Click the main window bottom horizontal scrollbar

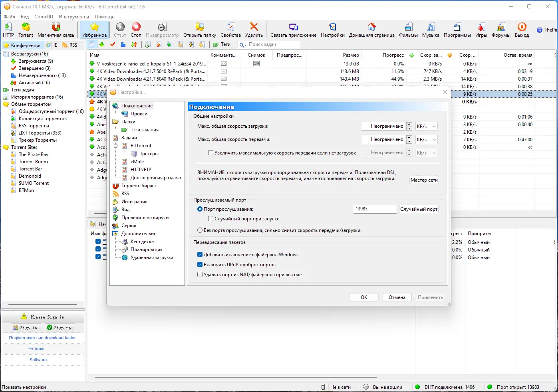pyautogui.click(x=236, y=377)
